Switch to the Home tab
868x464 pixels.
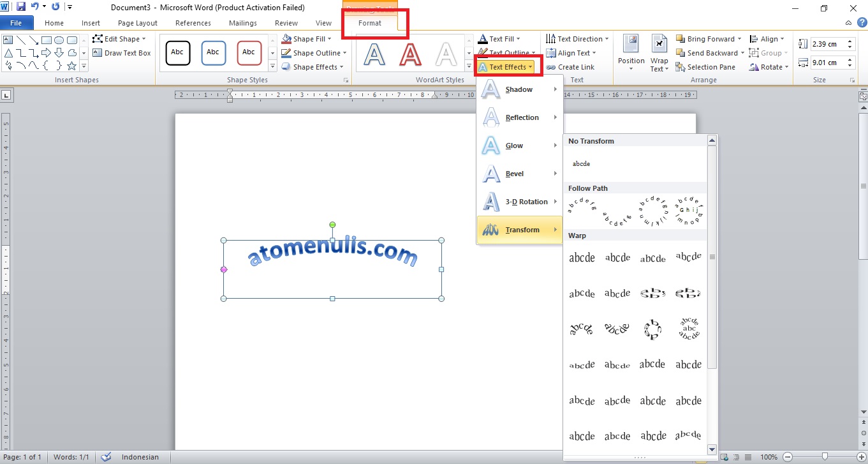click(54, 23)
